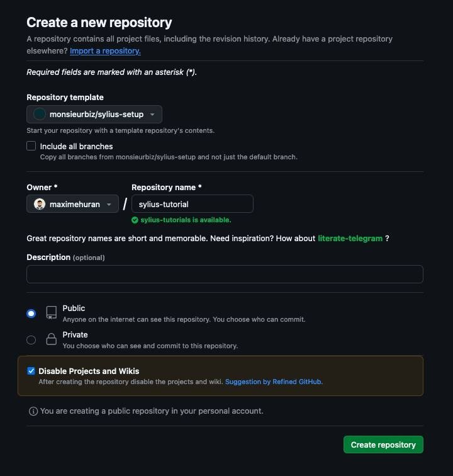Enable Include all branches checkbox
The height and width of the screenshot is (476, 453).
31,146
